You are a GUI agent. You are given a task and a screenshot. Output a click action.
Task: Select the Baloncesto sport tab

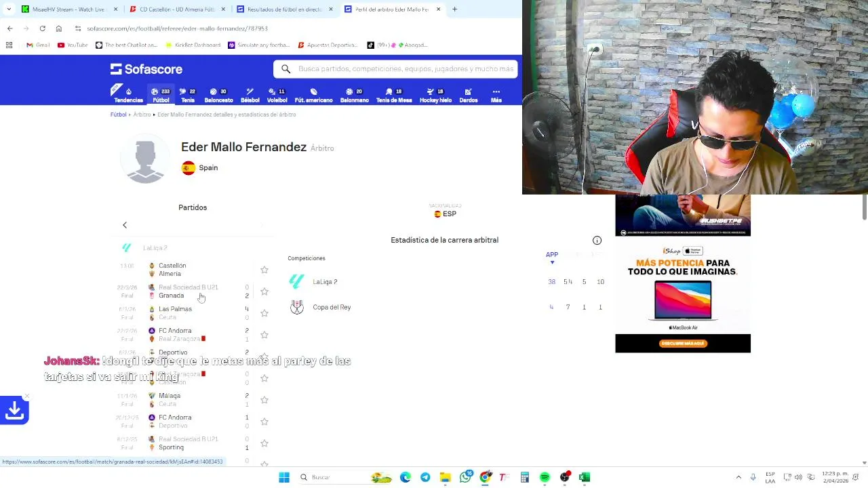pyautogui.click(x=218, y=95)
